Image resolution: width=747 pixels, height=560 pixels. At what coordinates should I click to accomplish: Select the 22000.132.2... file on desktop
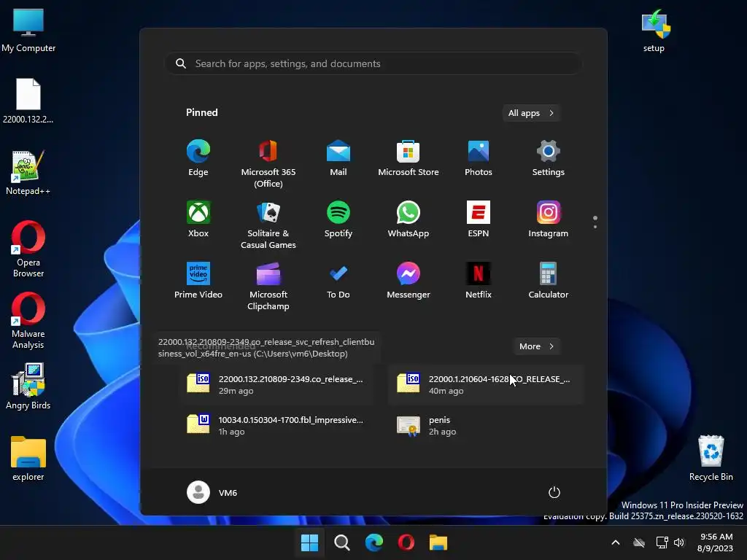point(28,101)
